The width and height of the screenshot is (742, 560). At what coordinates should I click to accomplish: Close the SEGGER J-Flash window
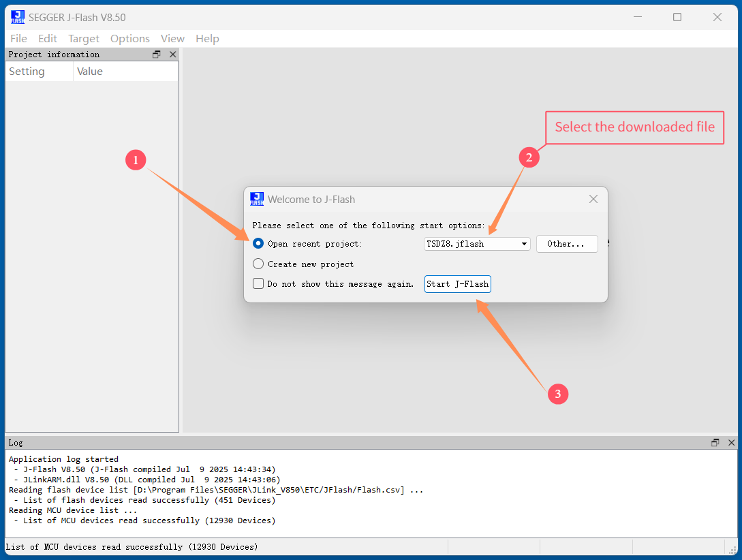click(717, 17)
